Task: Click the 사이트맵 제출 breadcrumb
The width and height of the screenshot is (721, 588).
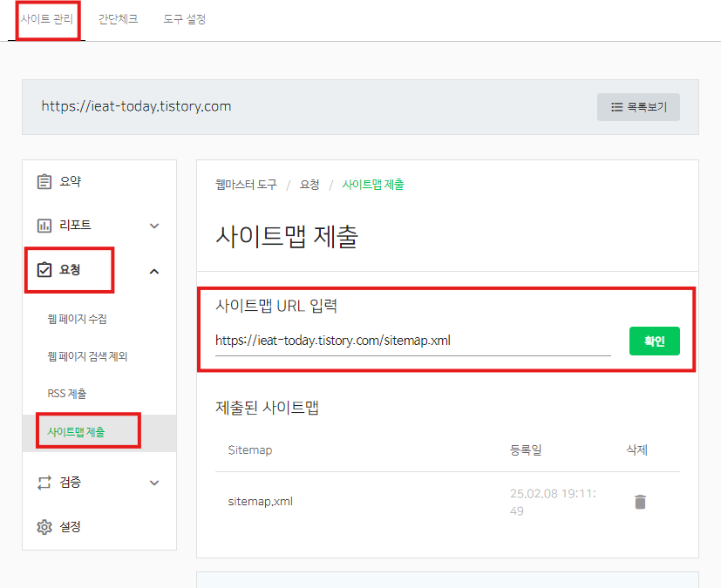Action: pos(373,185)
